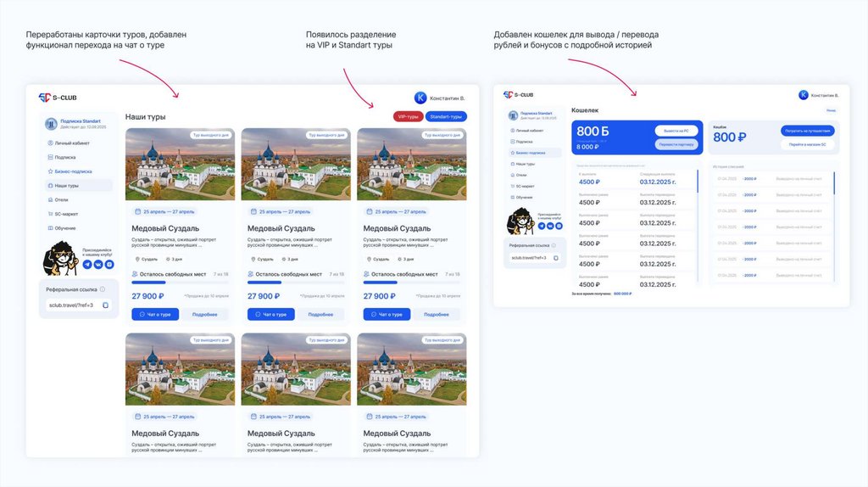Click the free-seats progress bar on the first top-row card
The image size is (868, 487).
pyautogui.click(x=180, y=283)
